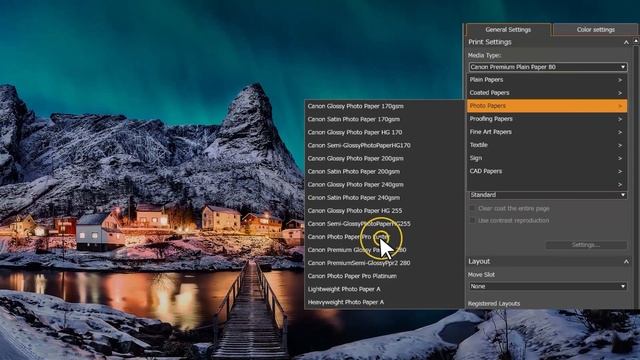
Task: Choose Lightweight Photo Paper A
Action: pyautogui.click(x=384, y=289)
